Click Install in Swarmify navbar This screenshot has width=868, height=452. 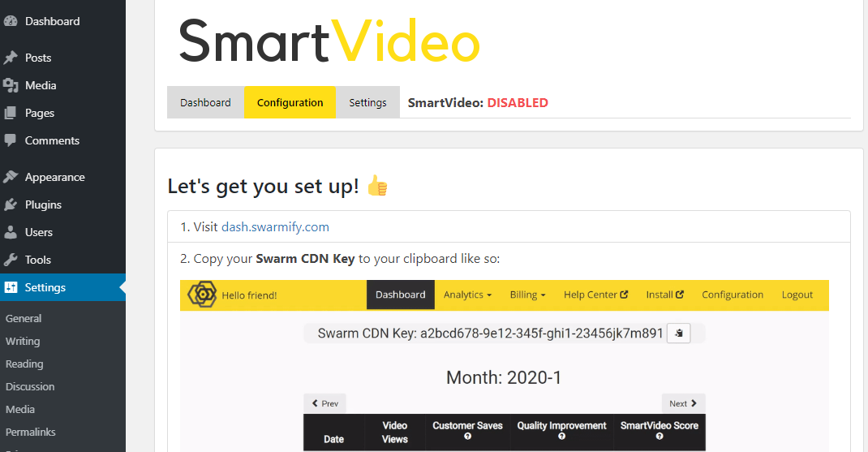tap(665, 295)
